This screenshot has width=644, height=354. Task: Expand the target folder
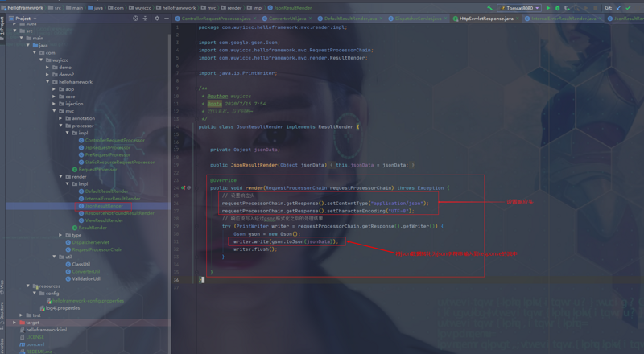[x=14, y=323]
